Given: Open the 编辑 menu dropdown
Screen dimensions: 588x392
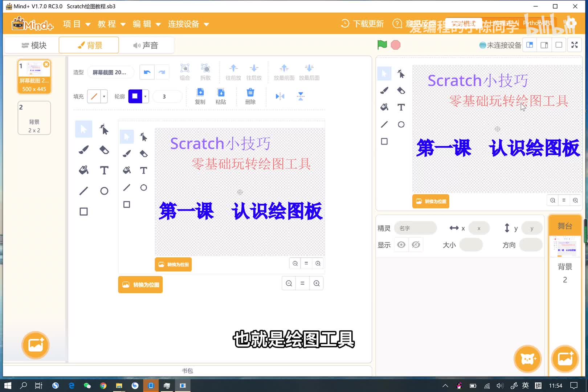Looking at the screenshot, I should tap(147, 24).
